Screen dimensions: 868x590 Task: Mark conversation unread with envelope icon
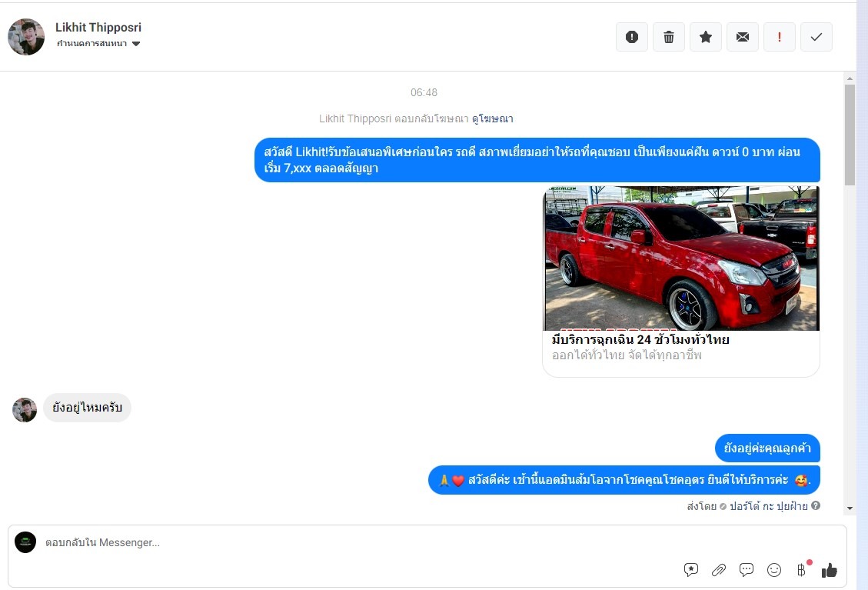pyautogui.click(x=743, y=37)
